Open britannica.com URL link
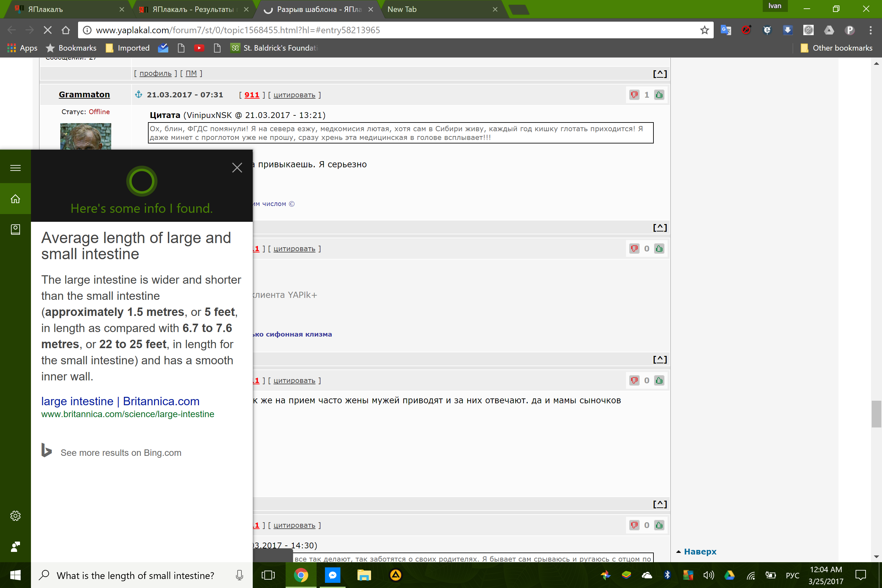Screen dimensions: 882x588 pos(128,414)
